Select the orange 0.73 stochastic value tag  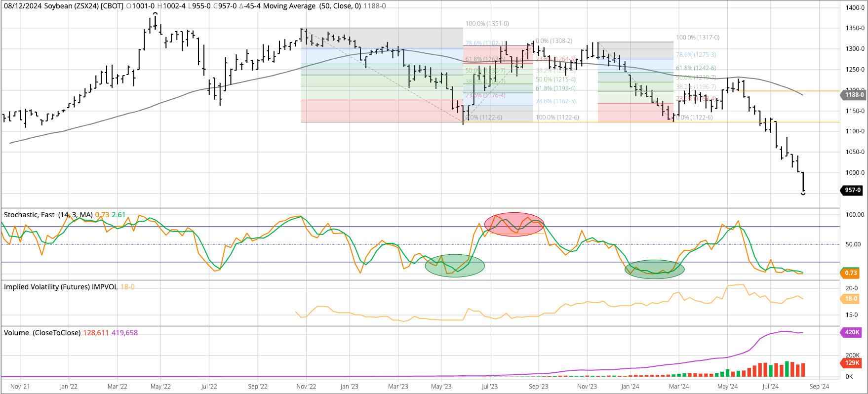pos(851,273)
